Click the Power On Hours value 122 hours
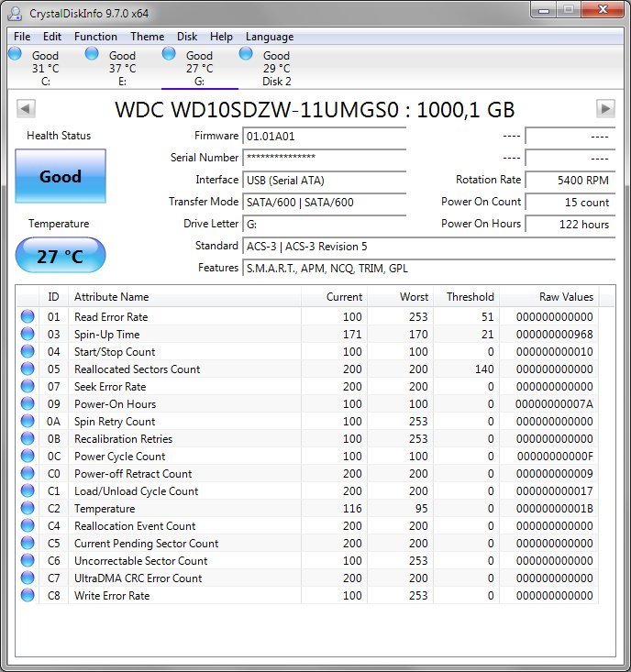631x672 pixels. tap(570, 224)
